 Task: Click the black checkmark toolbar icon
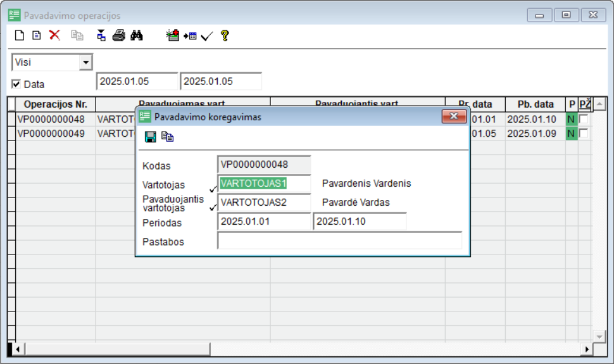206,37
